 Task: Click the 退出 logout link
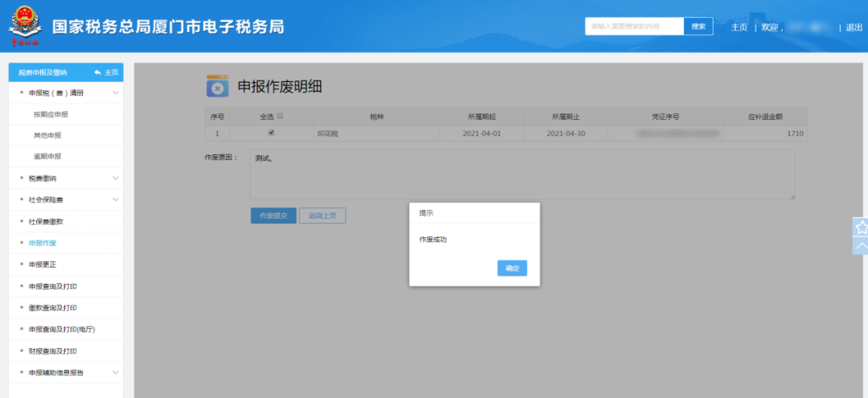pyautogui.click(x=854, y=27)
